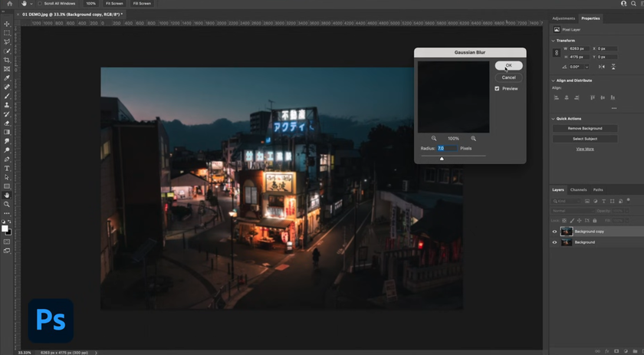Select the Clone Stamp tool
Viewport: 644px width, 355px height.
click(7, 105)
